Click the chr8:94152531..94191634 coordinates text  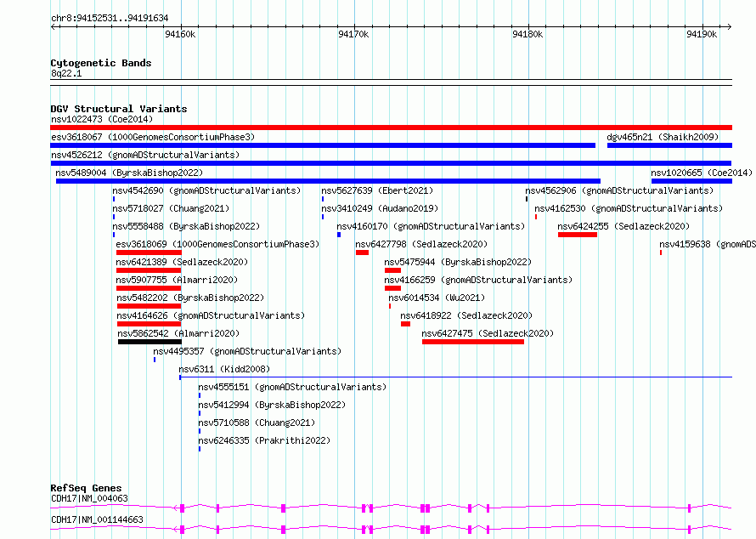(110, 19)
